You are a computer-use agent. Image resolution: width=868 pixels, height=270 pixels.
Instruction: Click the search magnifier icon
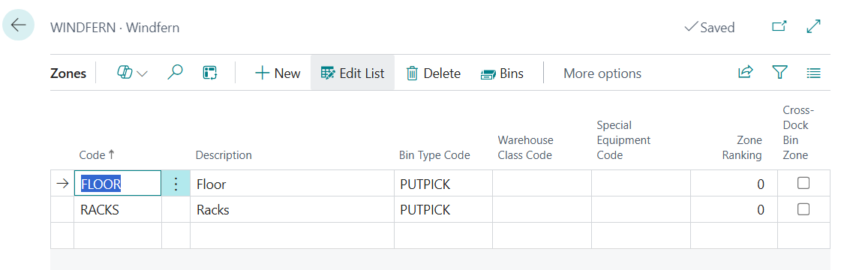click(175, 73)
